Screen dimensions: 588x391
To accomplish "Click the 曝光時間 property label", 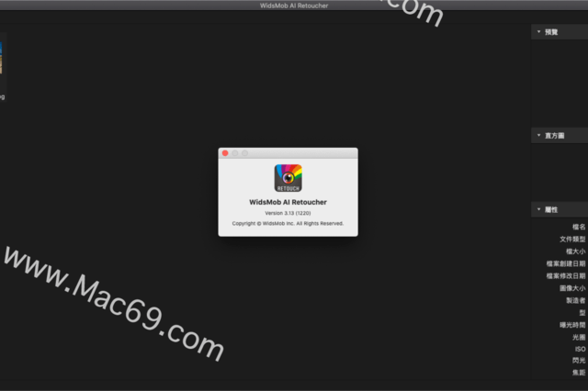I will 572,325.
